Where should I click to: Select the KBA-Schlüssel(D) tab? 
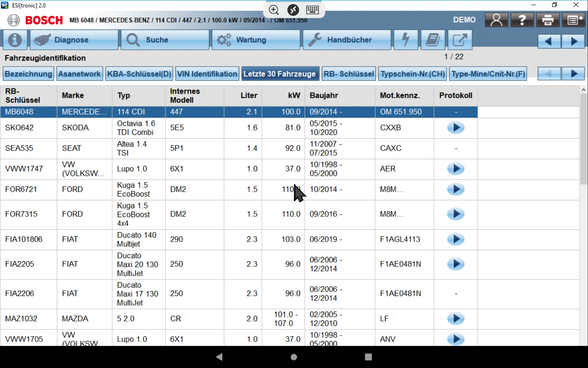click(x=139, y=74)
